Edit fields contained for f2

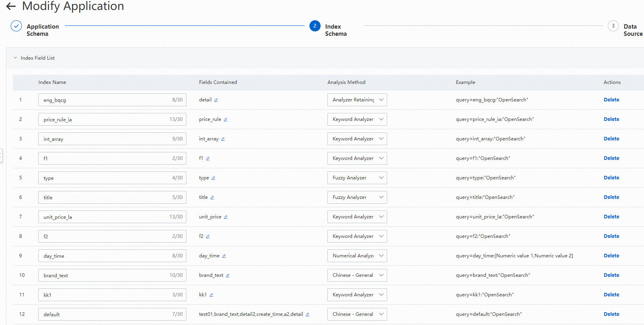pos(208,237)
